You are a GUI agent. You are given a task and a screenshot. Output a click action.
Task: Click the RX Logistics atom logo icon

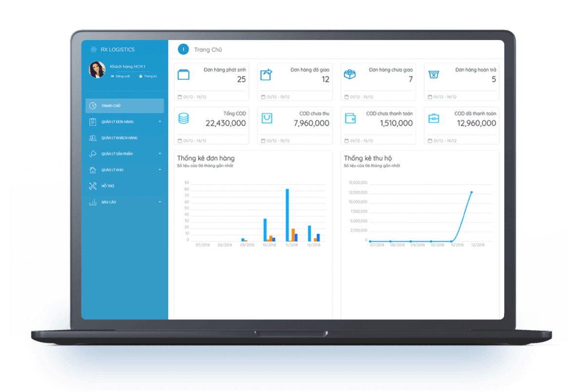(94, 49)
